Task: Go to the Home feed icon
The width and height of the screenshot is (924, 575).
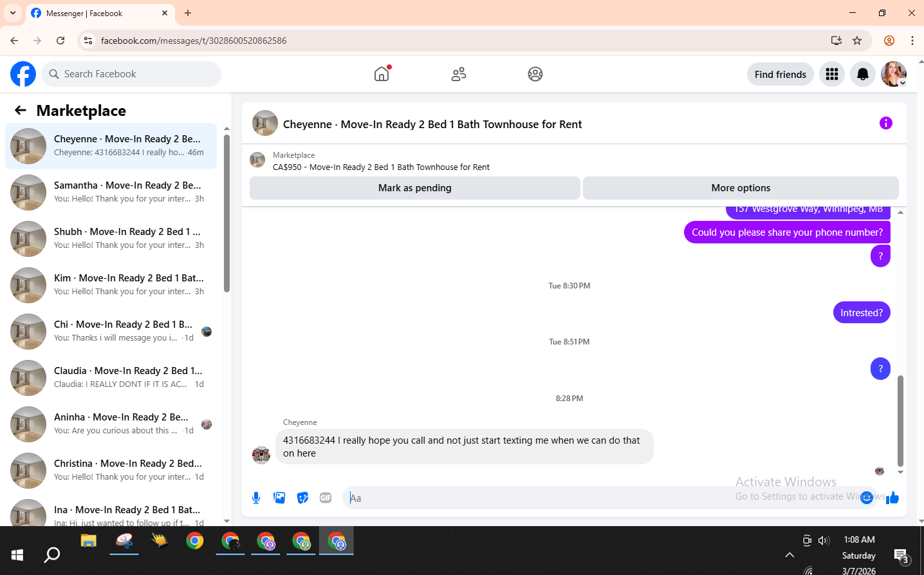Action: coord(382,74)
